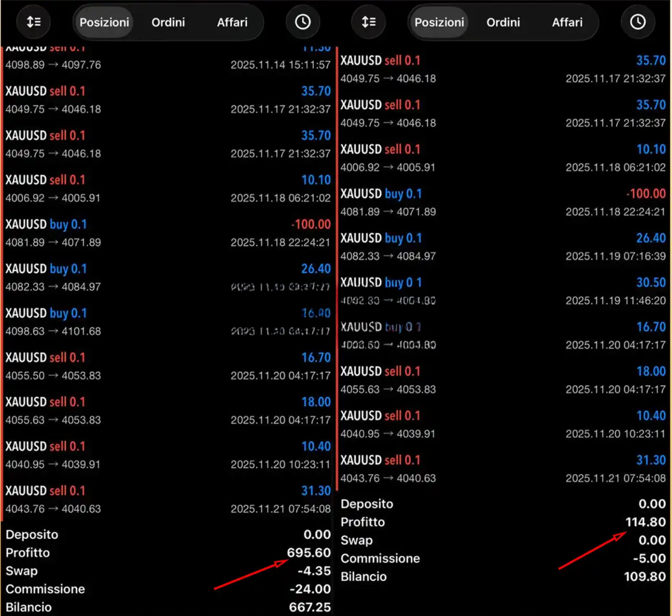672x616 pixels.
Task: Select right panel timestamp 2025.11.19 07:16:39
Action: tap(615, 256)
